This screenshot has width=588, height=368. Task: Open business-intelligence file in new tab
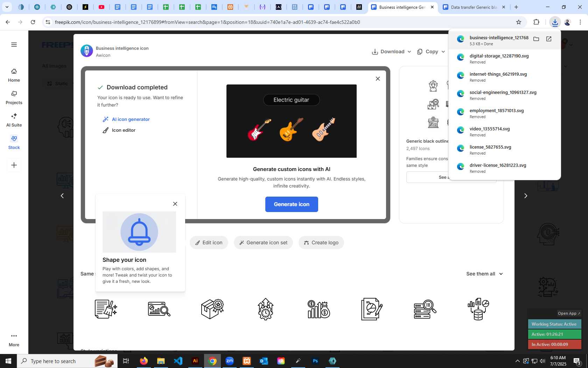coord(549,39)
